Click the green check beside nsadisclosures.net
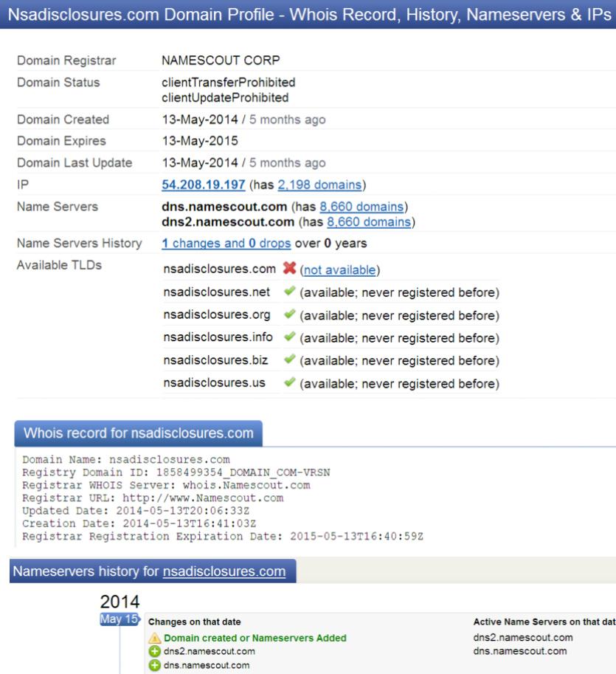This screenshot has height=674, width=616. pos(289,292)
